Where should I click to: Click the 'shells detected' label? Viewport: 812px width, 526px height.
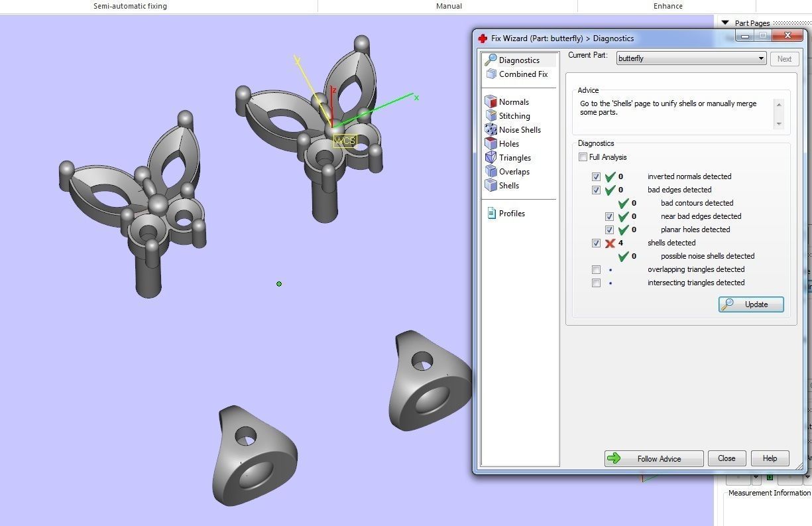tap(671, 243)
